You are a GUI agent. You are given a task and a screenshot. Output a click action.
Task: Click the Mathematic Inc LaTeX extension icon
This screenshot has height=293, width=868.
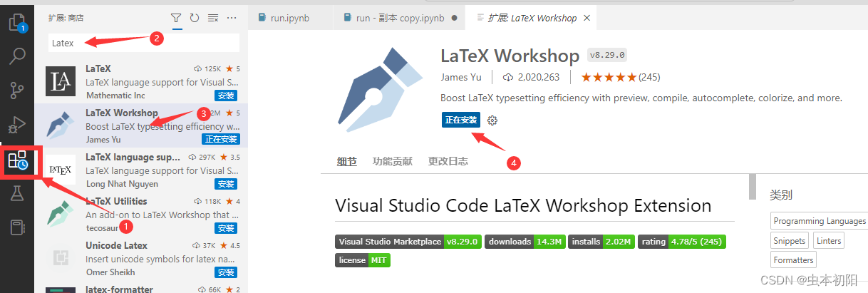[61, 81]
